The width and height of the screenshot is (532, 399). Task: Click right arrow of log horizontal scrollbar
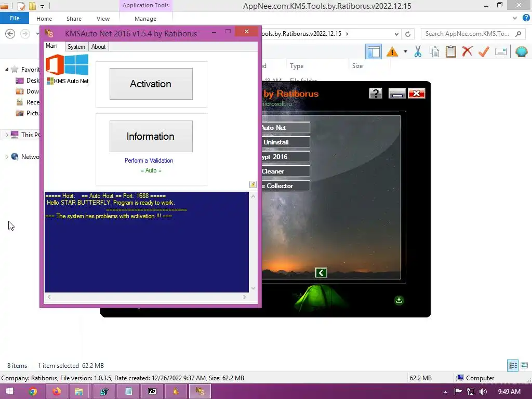point(245,297)
